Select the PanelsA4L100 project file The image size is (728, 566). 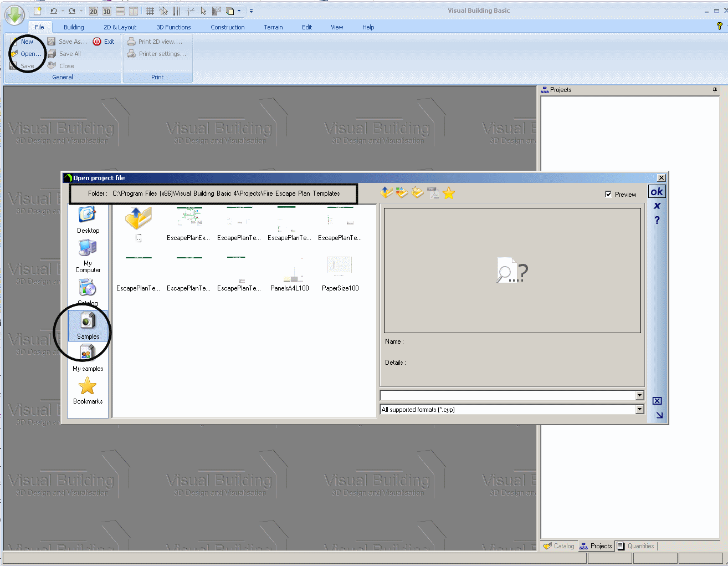coord(290,274)
